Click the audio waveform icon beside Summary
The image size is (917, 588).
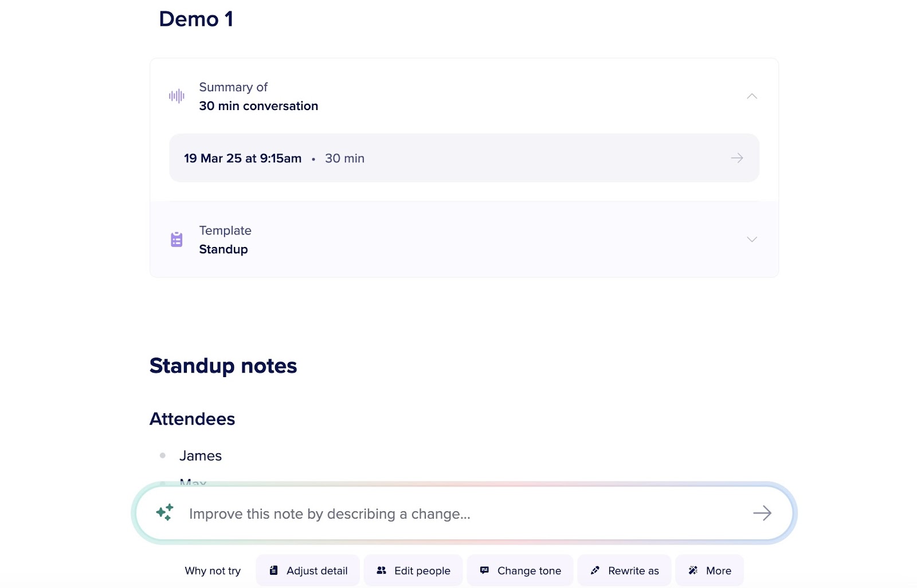tap(176, 95)
